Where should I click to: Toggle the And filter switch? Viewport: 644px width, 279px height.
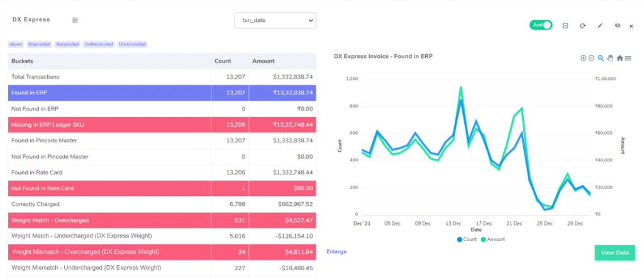click(x=541, y=25)
